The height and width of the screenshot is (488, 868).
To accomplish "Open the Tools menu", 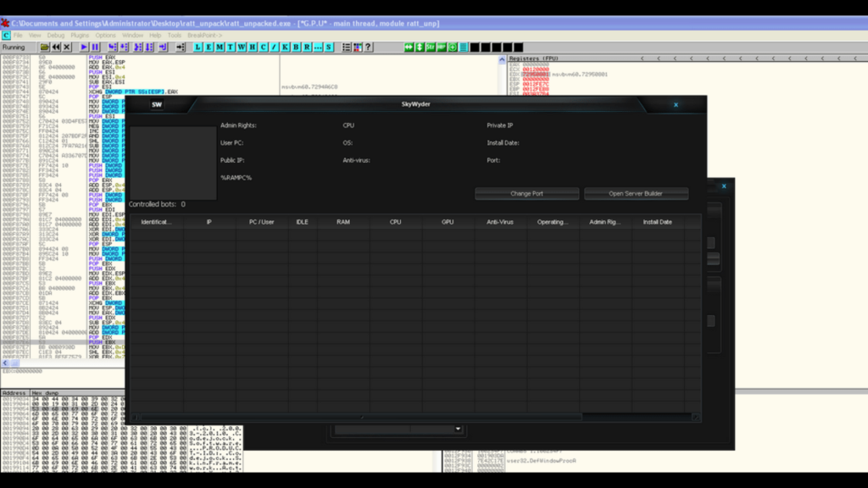I will point(175,36).
